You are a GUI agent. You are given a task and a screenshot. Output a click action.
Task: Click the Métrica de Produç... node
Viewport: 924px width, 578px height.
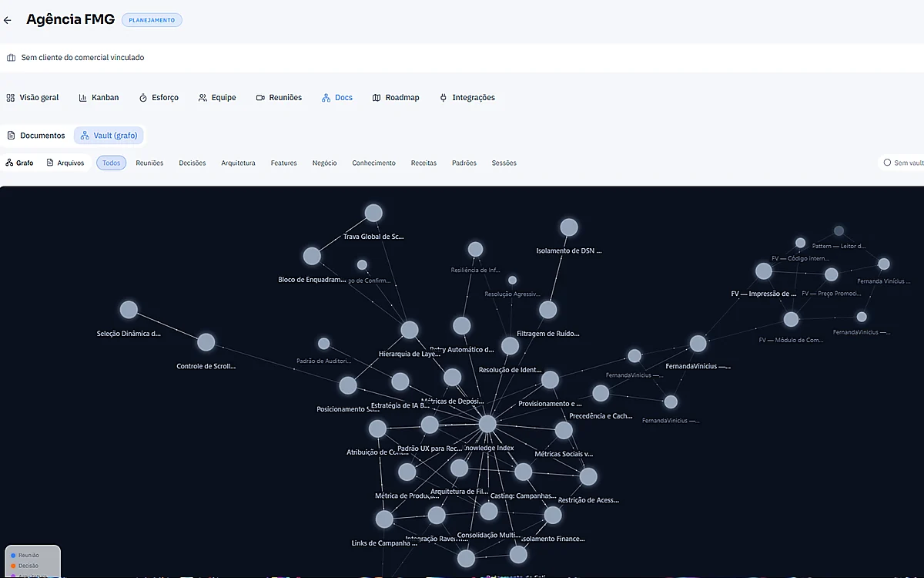tap(407, 472)
